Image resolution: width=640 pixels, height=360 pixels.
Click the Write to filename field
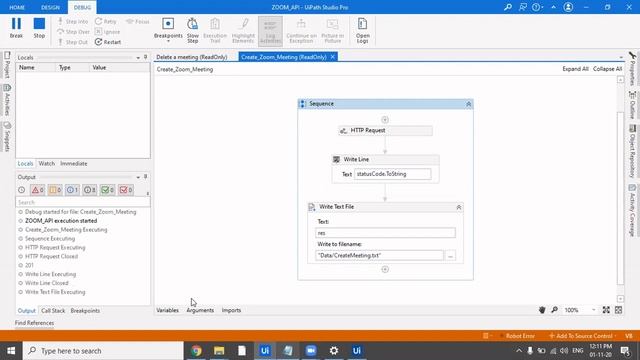coord(380,256)
